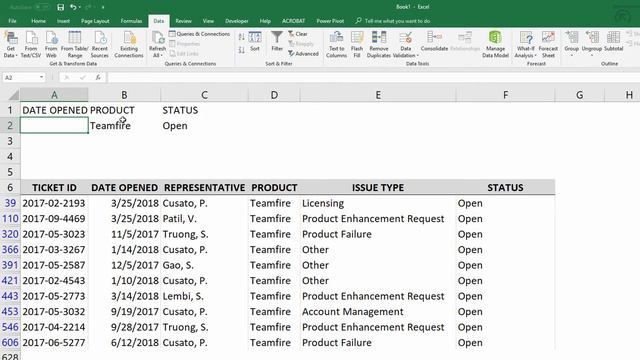This screenshot has height=360, width=640.
Task: Switch to the Formulas tab
Action: pyautogui.click(x=131, y=21)
